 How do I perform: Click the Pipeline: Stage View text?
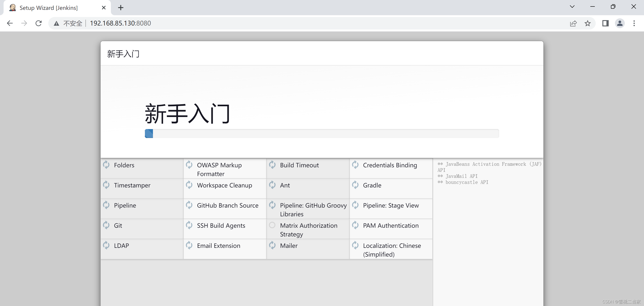pos(391,206)
